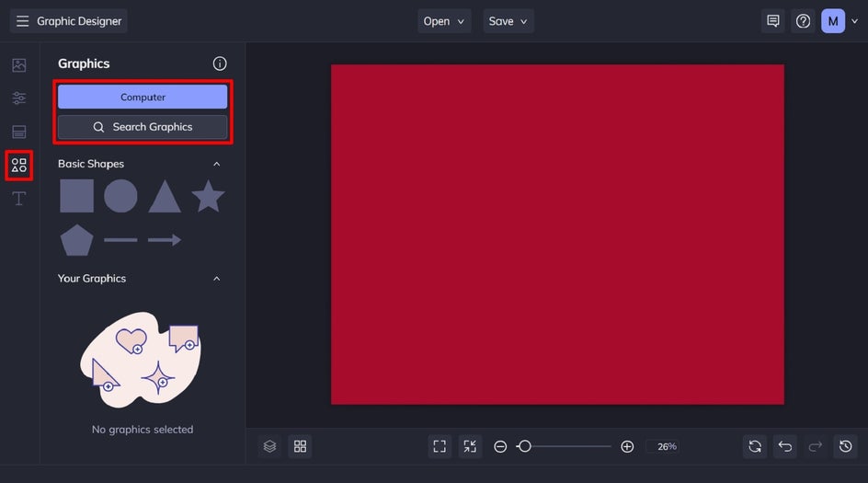Screen dimensions: 868x483
Task: Click the Your Graphics heading text
Action: pos(92,279)
